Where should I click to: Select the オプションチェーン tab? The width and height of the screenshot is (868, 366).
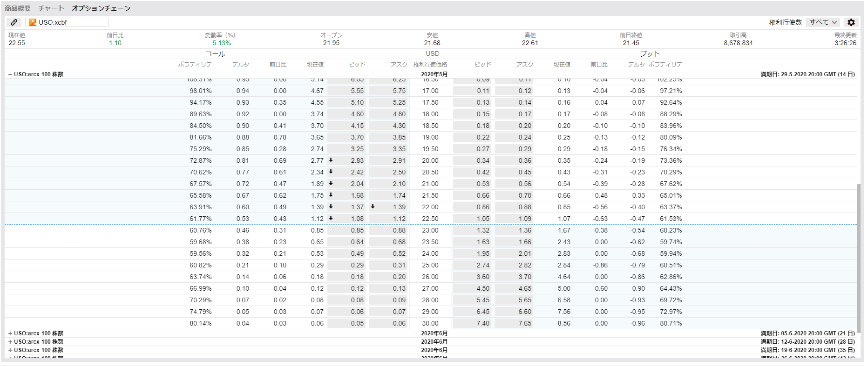coord(101,8)
